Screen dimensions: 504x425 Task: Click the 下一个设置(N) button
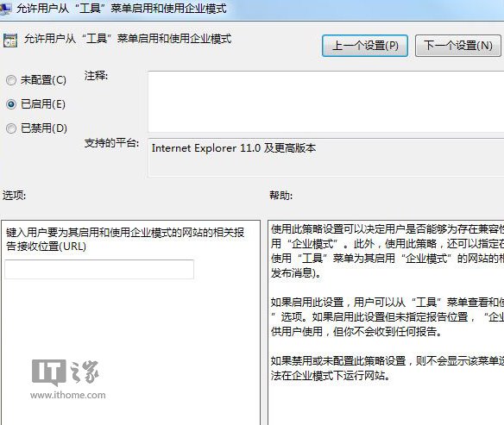[x=458, y=46]
